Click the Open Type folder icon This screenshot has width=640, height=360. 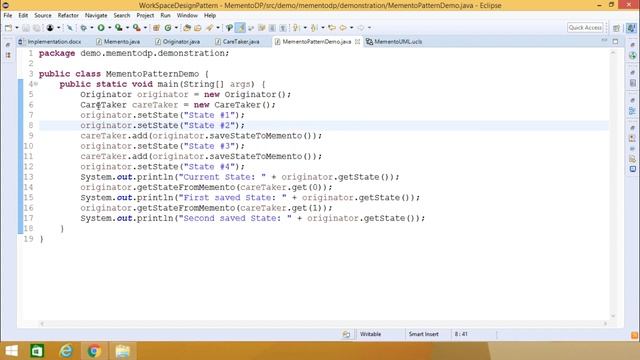187,28
